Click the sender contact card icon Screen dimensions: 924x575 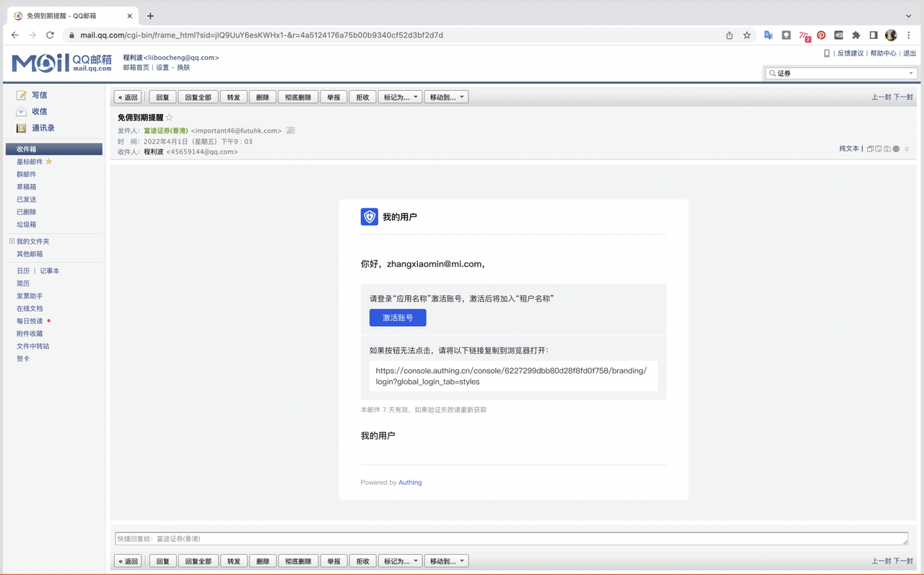click(290, 131)
